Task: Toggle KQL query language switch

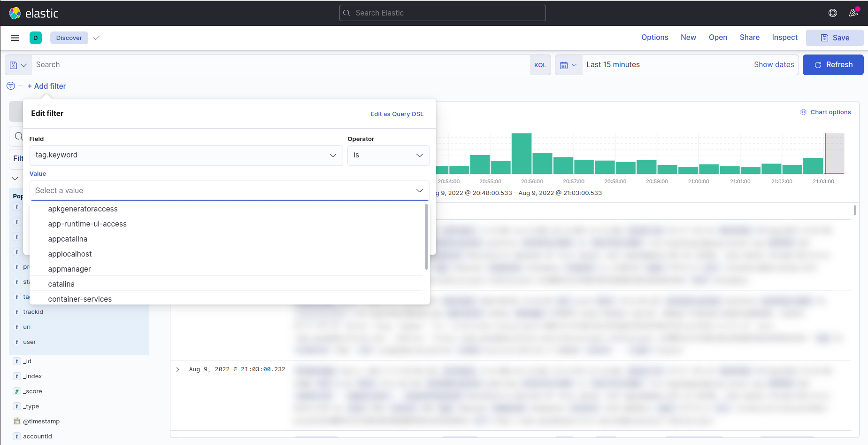Action: click(540, 65)
